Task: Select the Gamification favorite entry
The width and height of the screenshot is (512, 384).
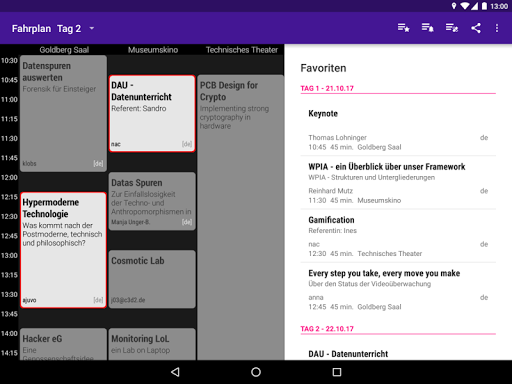Action: pyautogui.click(x=398, y=236)
